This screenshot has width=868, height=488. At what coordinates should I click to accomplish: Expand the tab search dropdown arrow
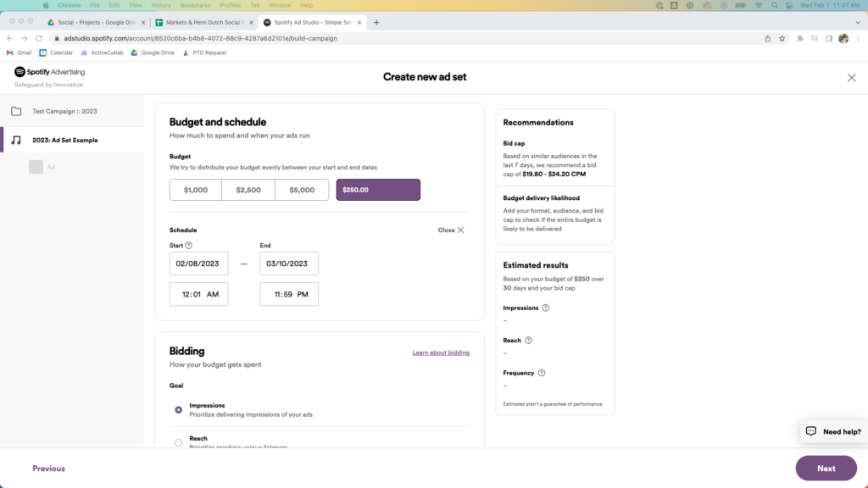(x=858, y=23)
